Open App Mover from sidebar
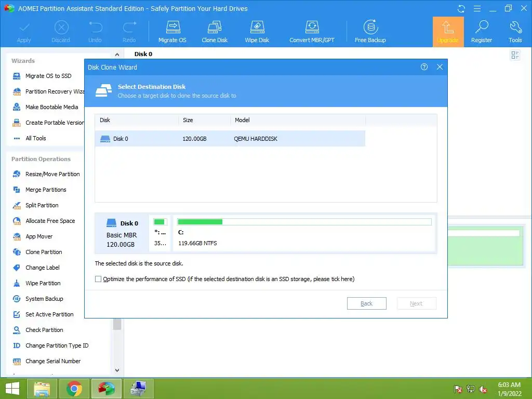The height and width of the screenshot is (399, 532). 33,236
